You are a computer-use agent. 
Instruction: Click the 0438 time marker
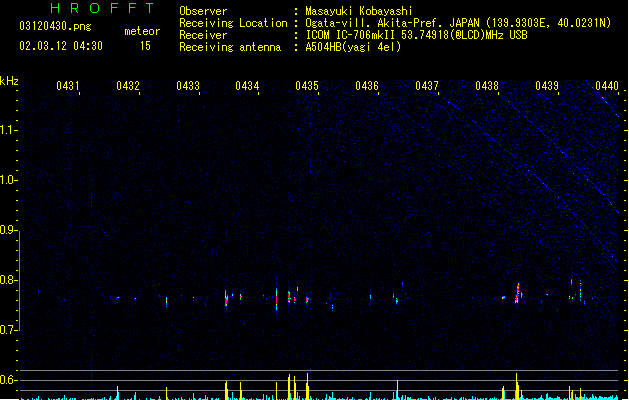[x=487, y=86]
